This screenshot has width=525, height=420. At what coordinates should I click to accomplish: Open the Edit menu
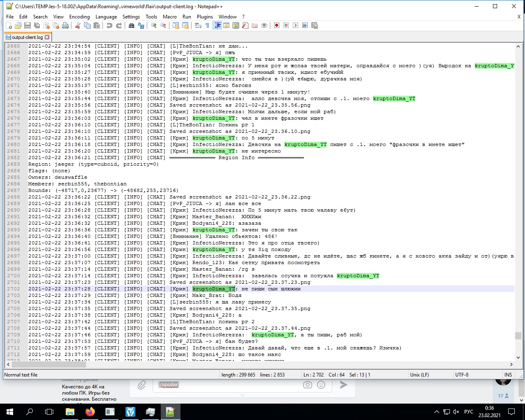[x=23, y=17]
